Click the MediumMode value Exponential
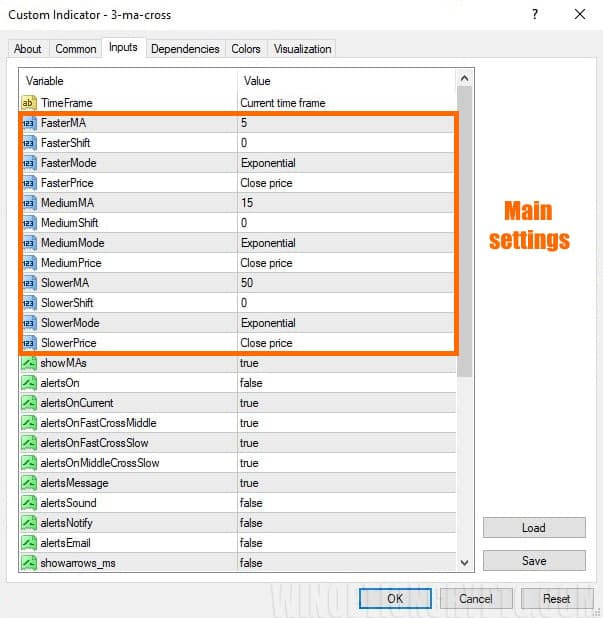 click(268, 243)
